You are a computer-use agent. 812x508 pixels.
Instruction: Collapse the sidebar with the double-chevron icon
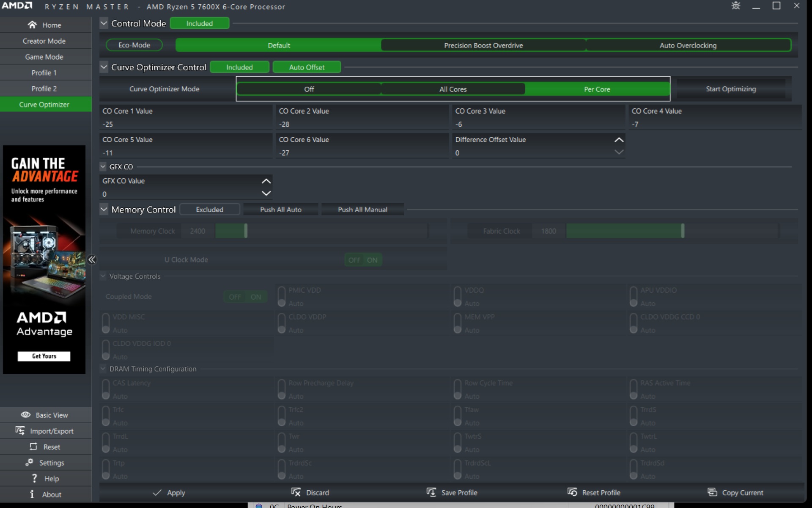click(x=92, y=260)
